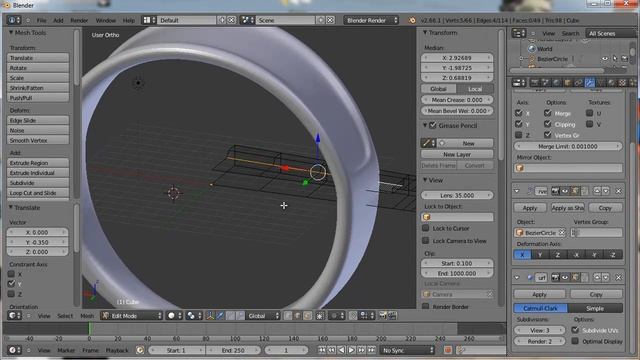Toggle BezierCircle visibility eye in outliner
Screen dimensions: 640x360
point(605,59)
